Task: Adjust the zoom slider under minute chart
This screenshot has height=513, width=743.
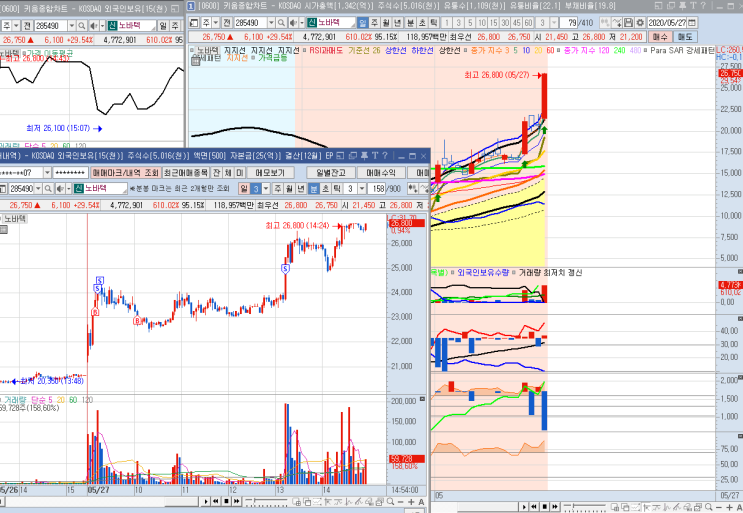Action: 266,502
